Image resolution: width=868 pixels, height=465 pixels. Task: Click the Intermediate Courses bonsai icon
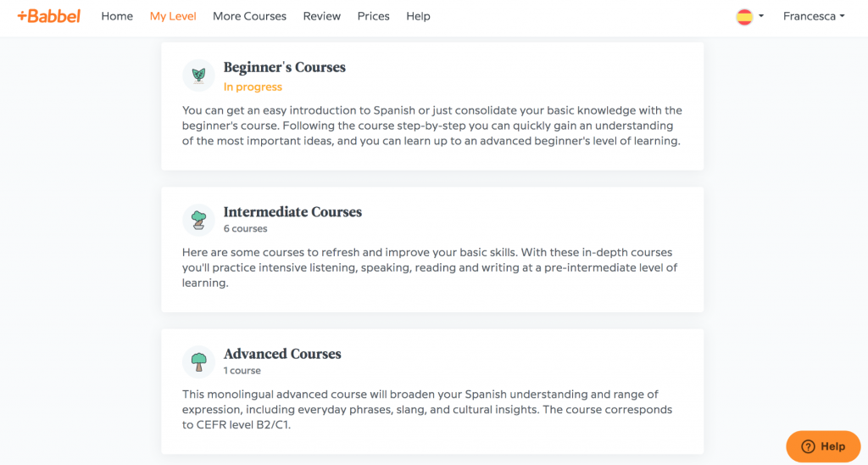198,221
